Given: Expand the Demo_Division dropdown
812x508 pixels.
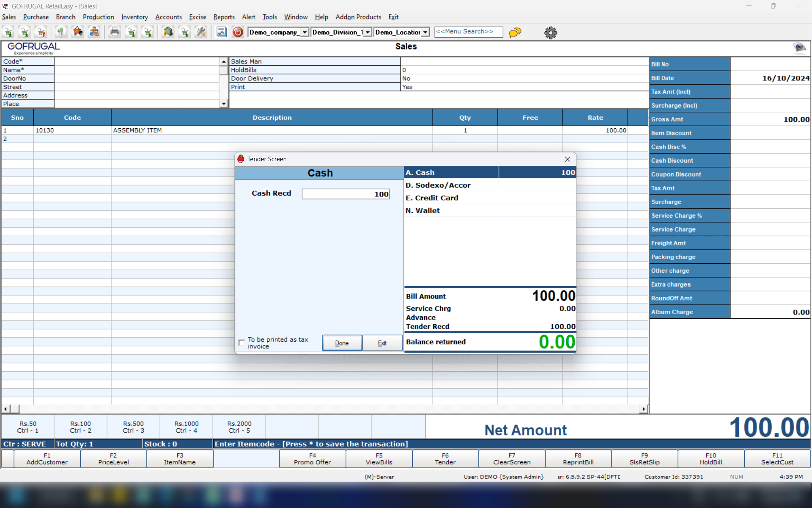Looking at the screenshot, I should pos(368,32).
